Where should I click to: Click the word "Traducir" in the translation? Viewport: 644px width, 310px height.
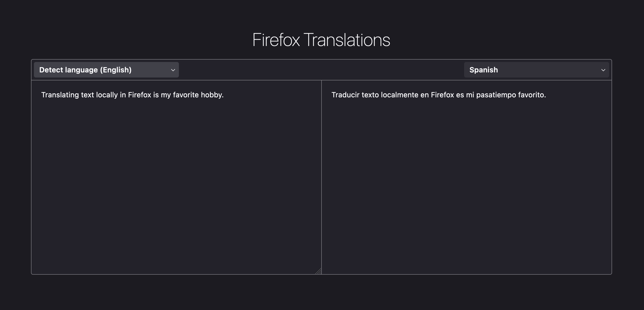[x=345, y=95]
